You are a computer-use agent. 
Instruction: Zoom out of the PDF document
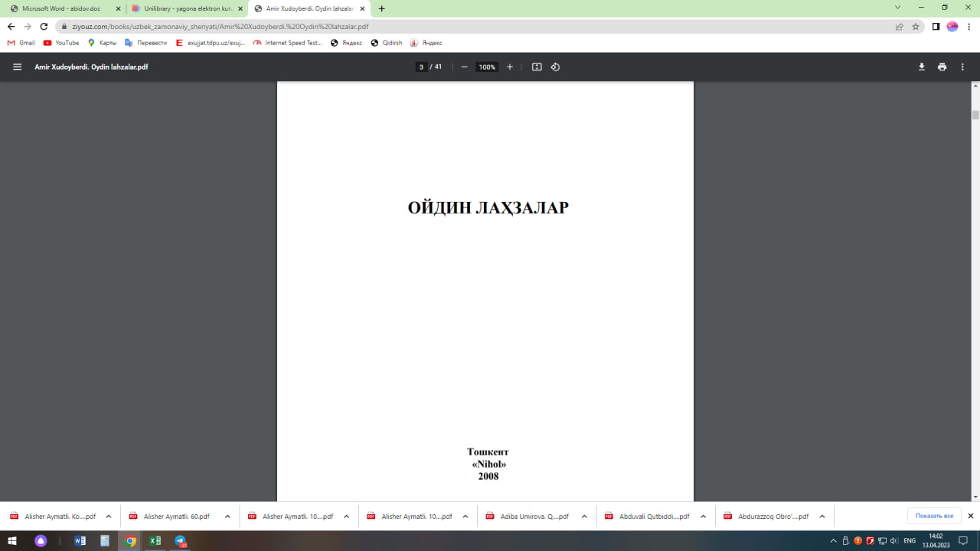tap(463, 67)
